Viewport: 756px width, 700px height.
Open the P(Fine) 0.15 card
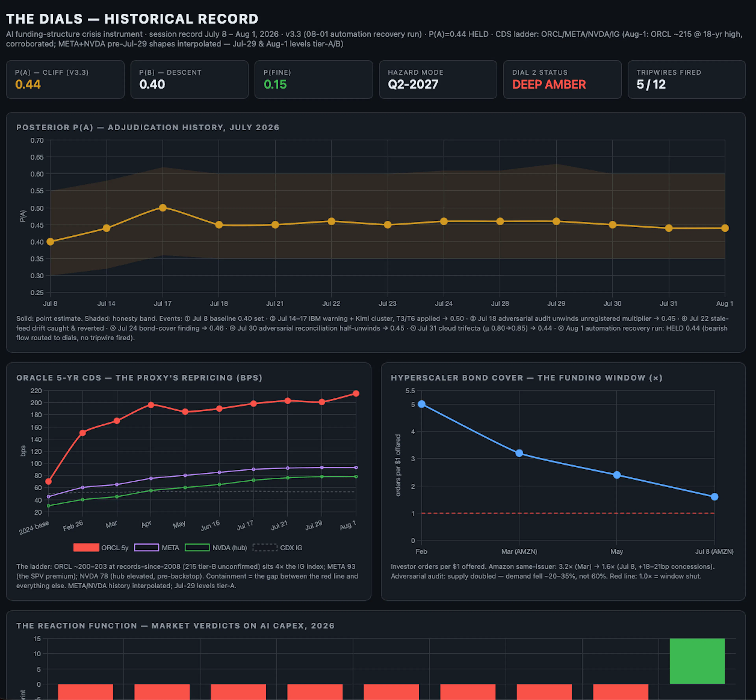[314, 80]
